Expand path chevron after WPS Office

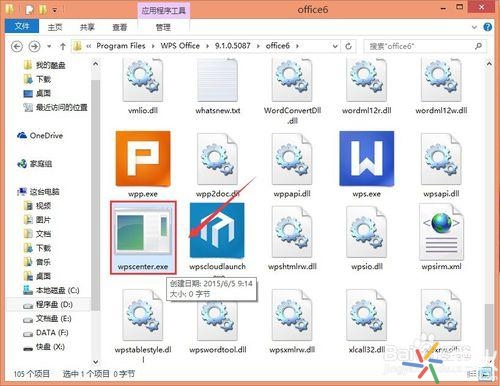207,46
